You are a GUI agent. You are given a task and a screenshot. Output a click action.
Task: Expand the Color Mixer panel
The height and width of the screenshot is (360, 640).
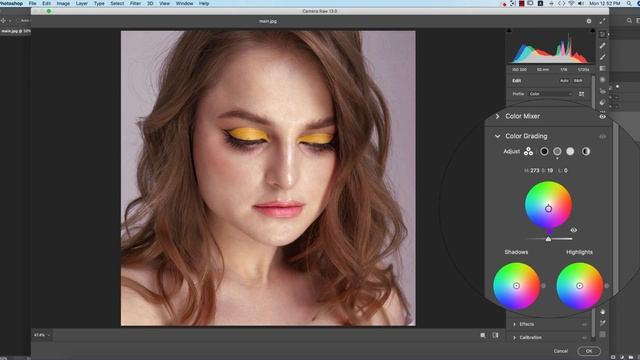(497, 116)
